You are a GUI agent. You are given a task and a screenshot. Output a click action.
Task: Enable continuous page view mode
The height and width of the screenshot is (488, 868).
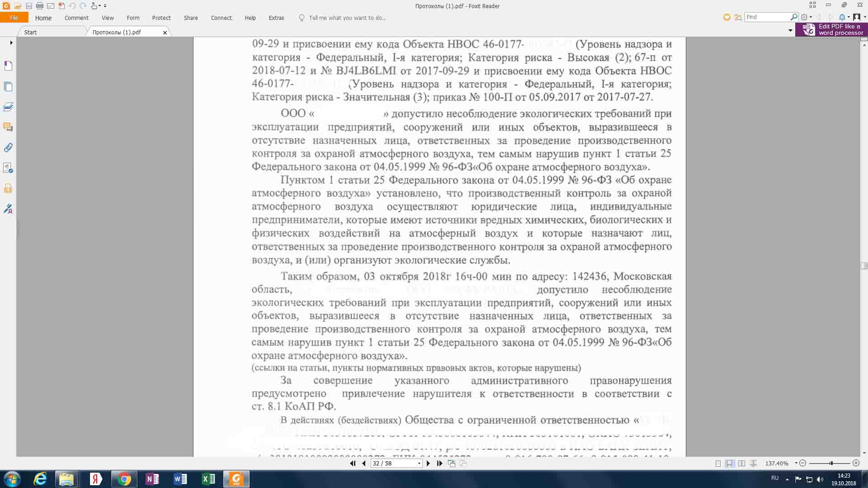point(730,463)
